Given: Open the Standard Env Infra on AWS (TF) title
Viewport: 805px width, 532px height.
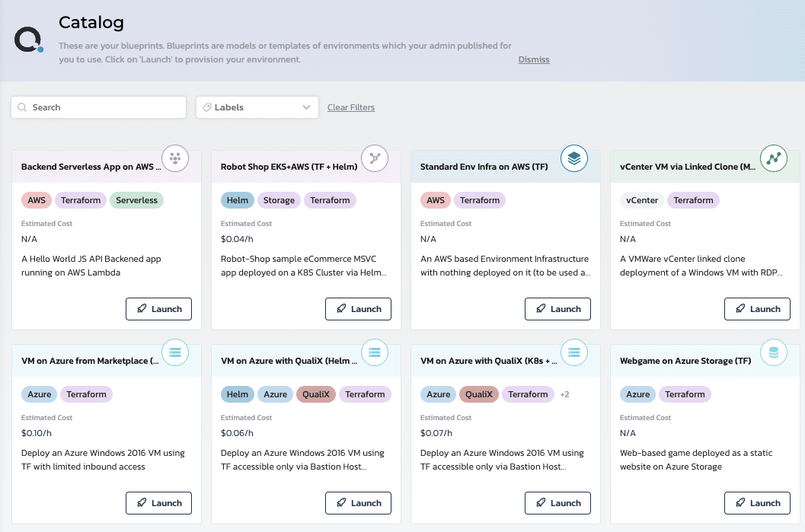Looking at the screenshot, I should coord(484,167).
